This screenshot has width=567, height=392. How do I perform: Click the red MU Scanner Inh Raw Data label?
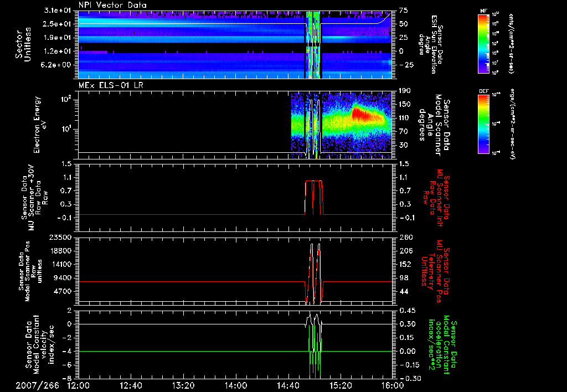pyautogui.click(x=436, y=198)
